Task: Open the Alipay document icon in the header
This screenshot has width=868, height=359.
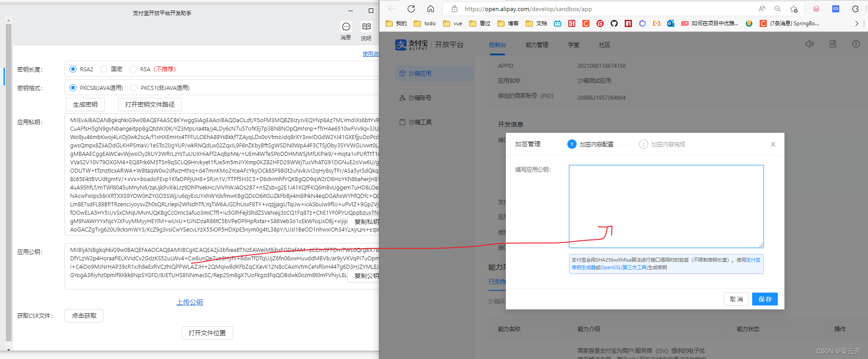Action: 833,44
